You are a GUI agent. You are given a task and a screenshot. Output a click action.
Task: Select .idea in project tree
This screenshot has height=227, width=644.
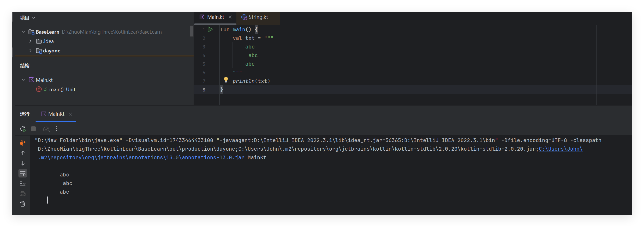click(x=49, y=41)
